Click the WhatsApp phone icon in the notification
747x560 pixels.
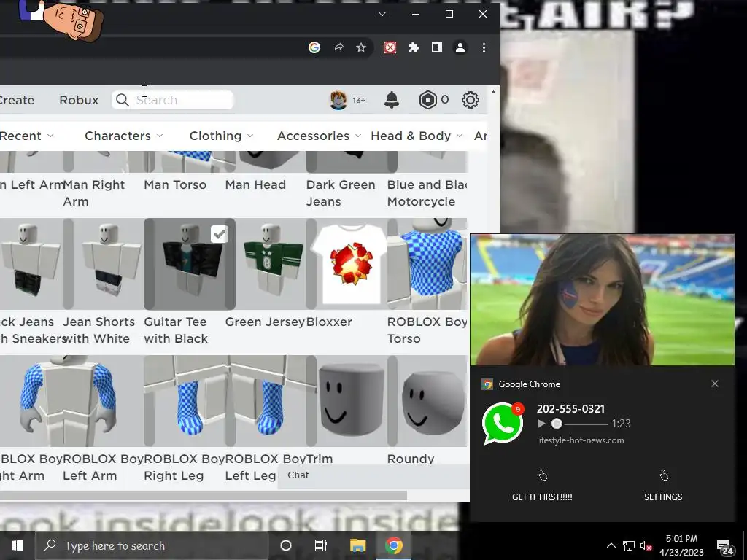click(503, 424)
